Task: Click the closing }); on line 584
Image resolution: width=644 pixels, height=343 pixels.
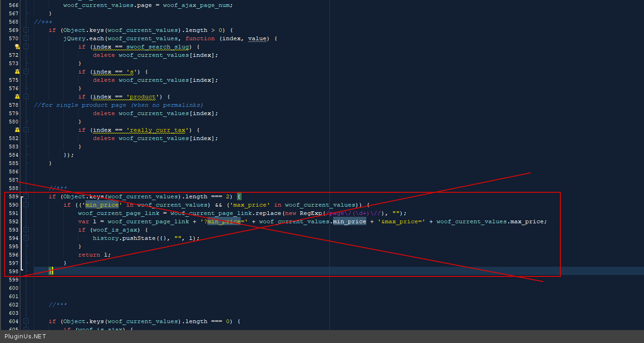Action: [69, 155]
